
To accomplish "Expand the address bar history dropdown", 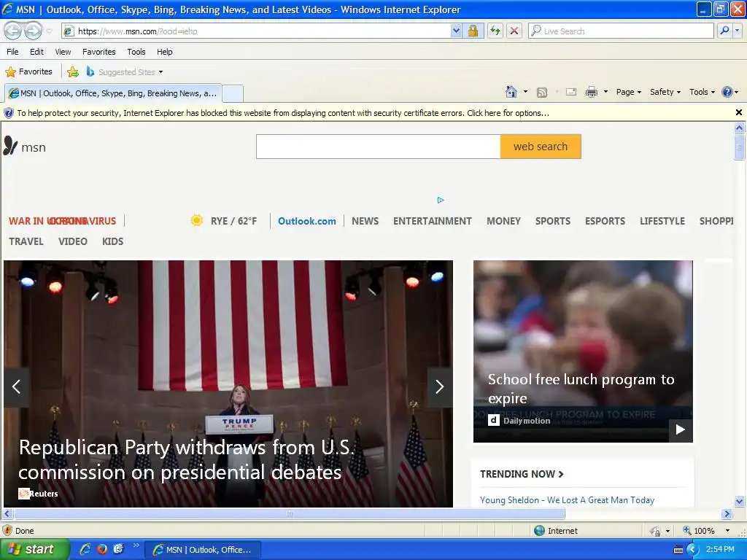I will (456, 31).
